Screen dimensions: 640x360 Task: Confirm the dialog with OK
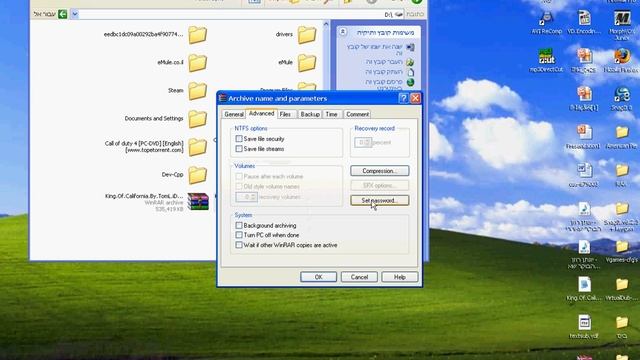318,277
